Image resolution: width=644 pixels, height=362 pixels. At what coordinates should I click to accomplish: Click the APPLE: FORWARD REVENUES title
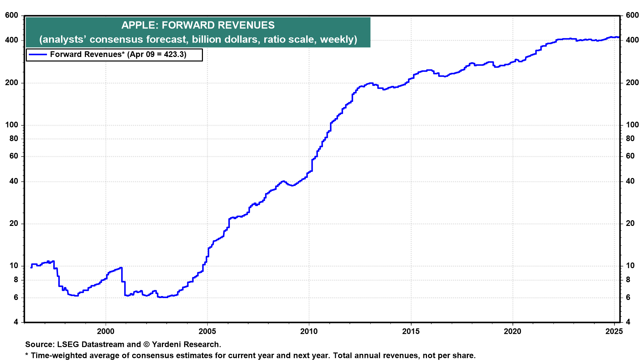click(198, 25)
